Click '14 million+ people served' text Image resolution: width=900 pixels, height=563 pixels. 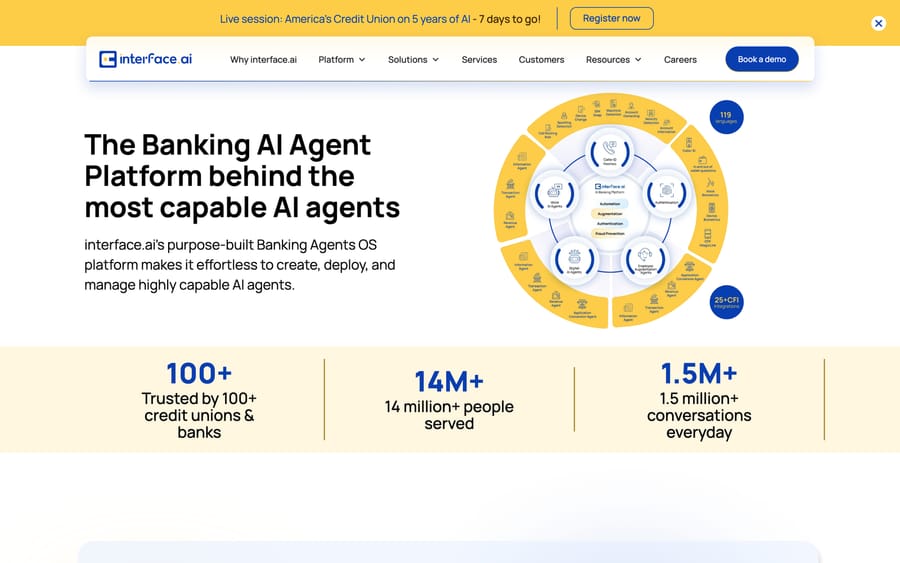449,415
